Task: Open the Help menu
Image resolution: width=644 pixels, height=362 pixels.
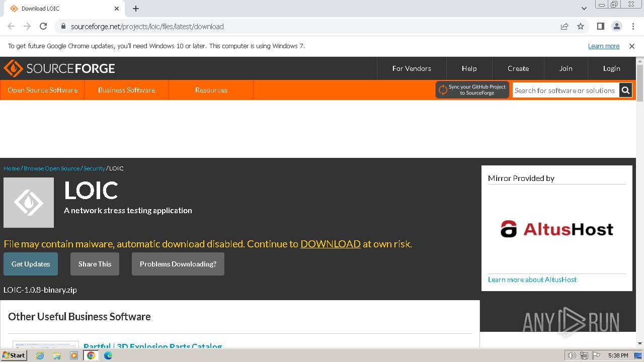Action: pos(469,68)
